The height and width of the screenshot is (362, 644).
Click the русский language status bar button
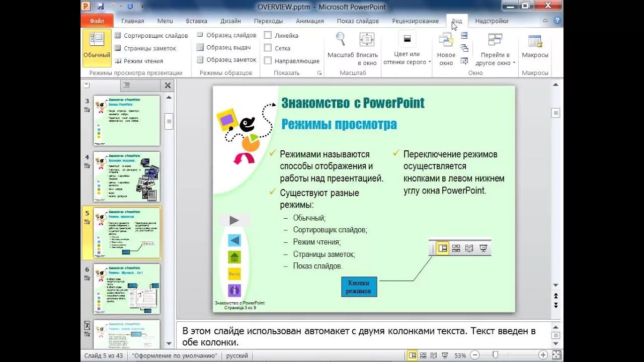[237, 355]
